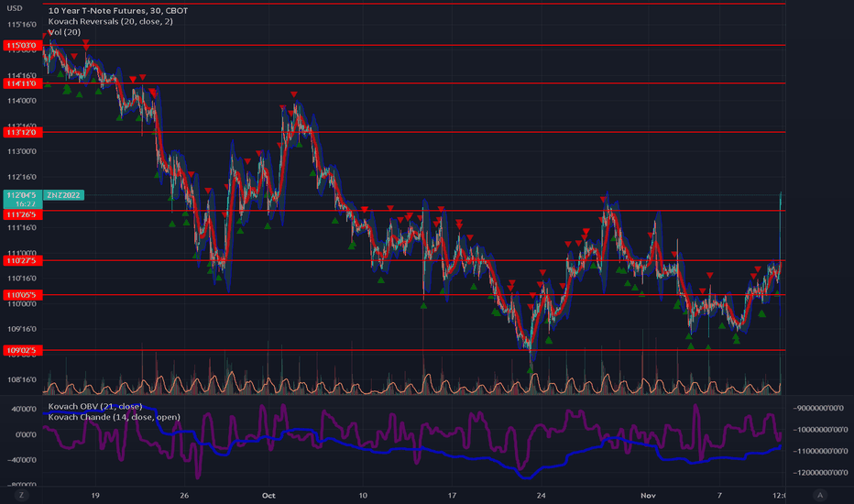The height and width of the screenshot is (504, 854).
Task: Select the 113'12'0 red price level label
Action: [22, 132]
